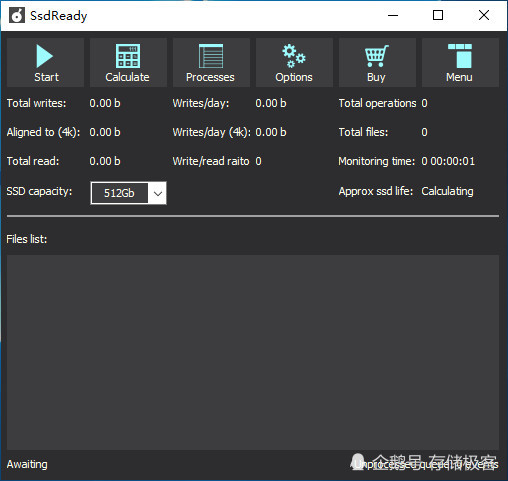The height and width of the screenshot is (481, 508).
Task: Expand the SSD capacity dropdown arrow
Action: click(158, 193)
